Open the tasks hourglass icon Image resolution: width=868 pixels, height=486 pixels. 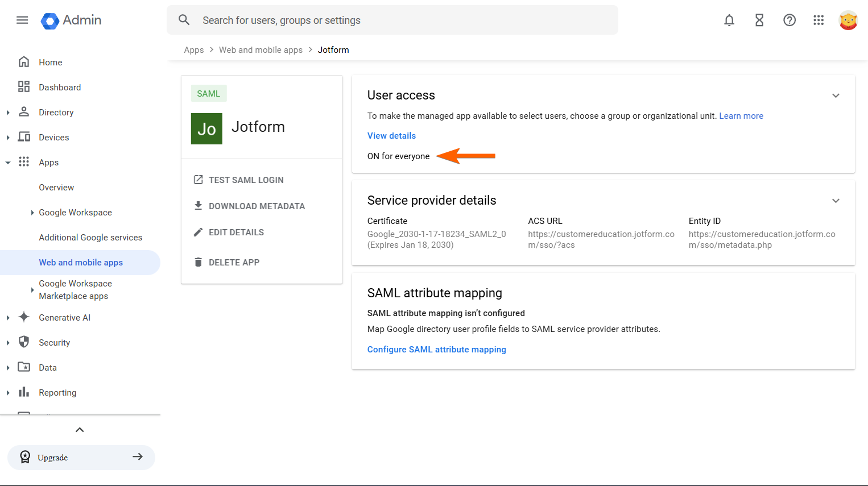click(759, 20)
